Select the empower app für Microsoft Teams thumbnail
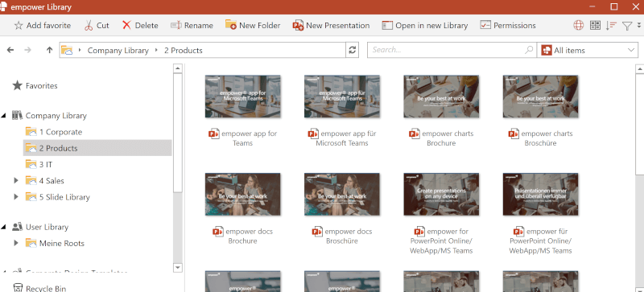Screen dimensions: 644x292 tap(342, 97)
